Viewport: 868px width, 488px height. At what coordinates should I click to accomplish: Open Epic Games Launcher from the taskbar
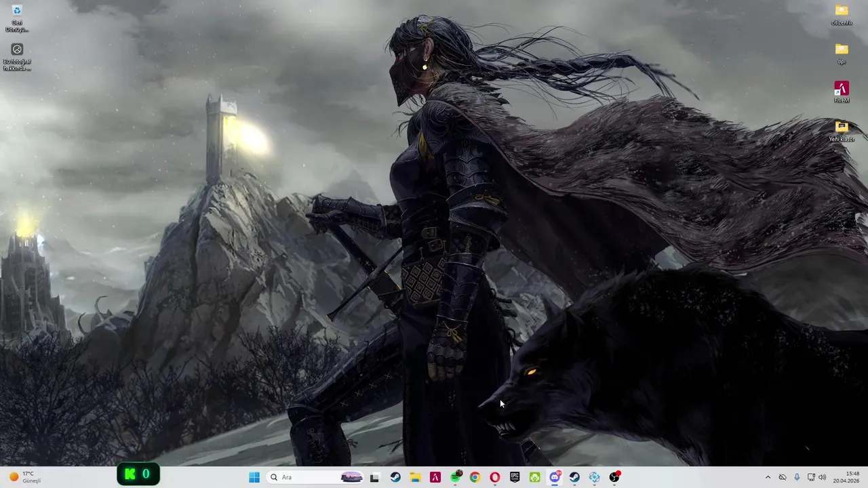point(515,477)
